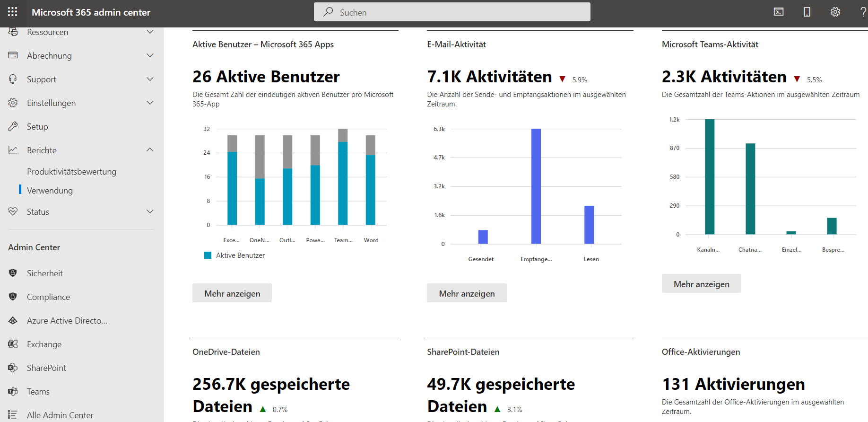
Task: Click the Lesen bar in email chart
Action: tap(589, 225)
